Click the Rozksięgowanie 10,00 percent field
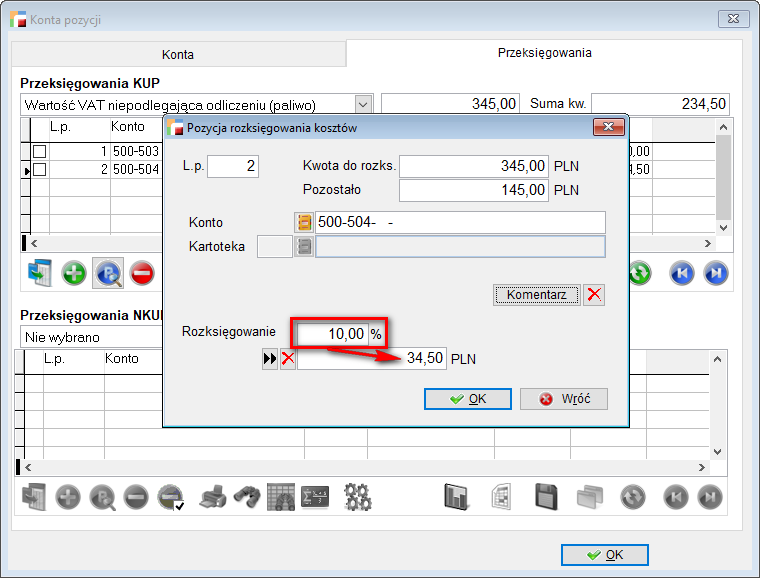This screenshot has height=578, width=760. [333, 335]
